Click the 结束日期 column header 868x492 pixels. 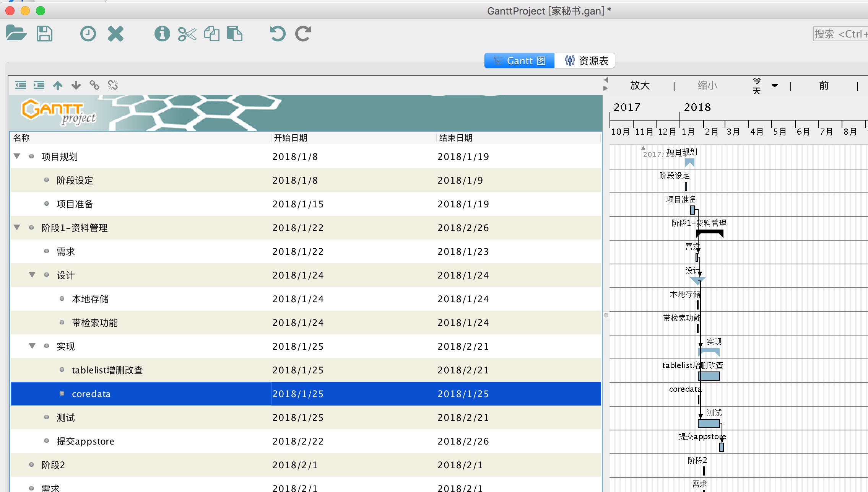[x=519, y=138]
